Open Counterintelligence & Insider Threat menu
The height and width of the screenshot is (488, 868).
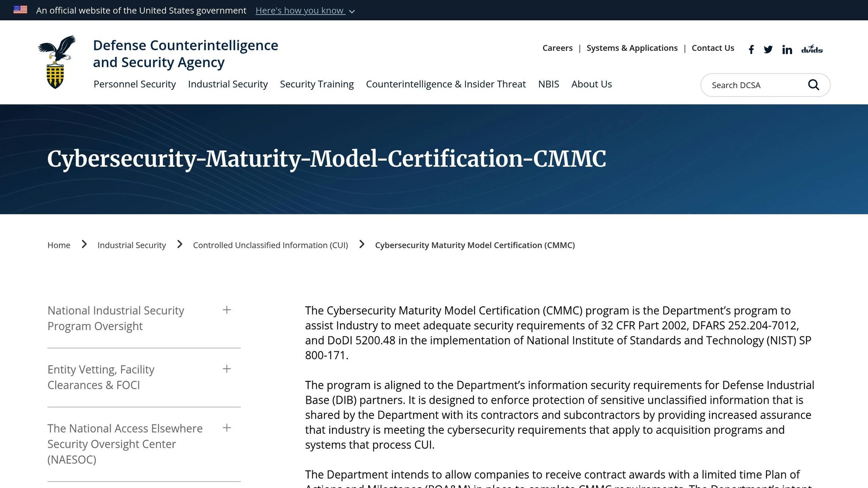point(446,84)
